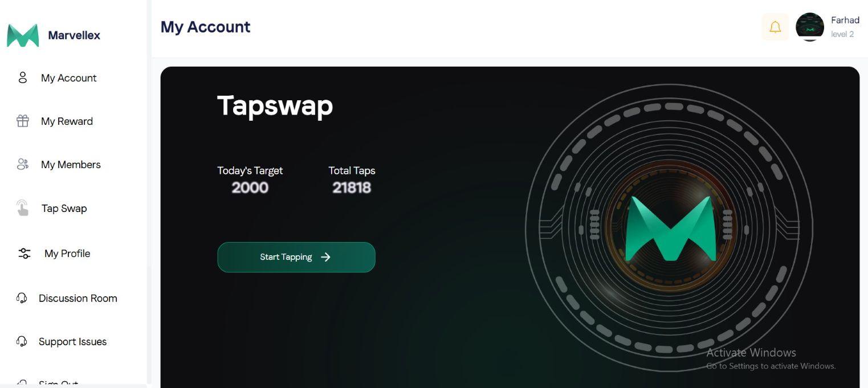
Task: Tap the large Marvellex coin
Action: click(x=670, y=229)
